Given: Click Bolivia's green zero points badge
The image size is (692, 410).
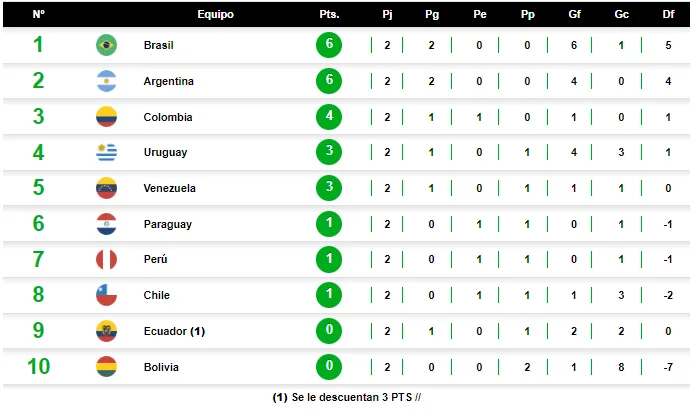Looking at the screenshot, I should click(329, 366).
